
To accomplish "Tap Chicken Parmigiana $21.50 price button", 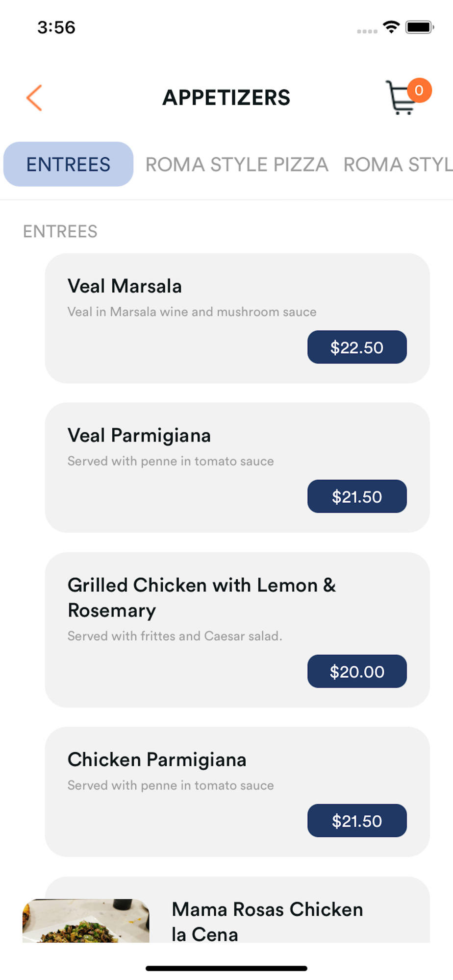I will coord(357,821).
